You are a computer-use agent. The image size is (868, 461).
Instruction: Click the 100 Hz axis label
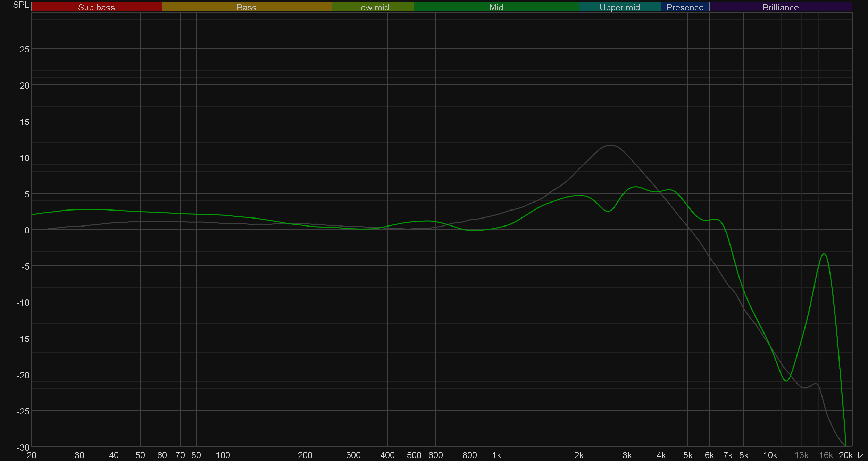pyautogui.click(x=223, y=455)
